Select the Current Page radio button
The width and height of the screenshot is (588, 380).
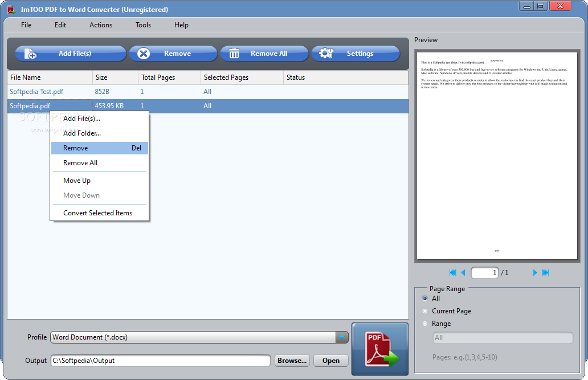point(425,311)
